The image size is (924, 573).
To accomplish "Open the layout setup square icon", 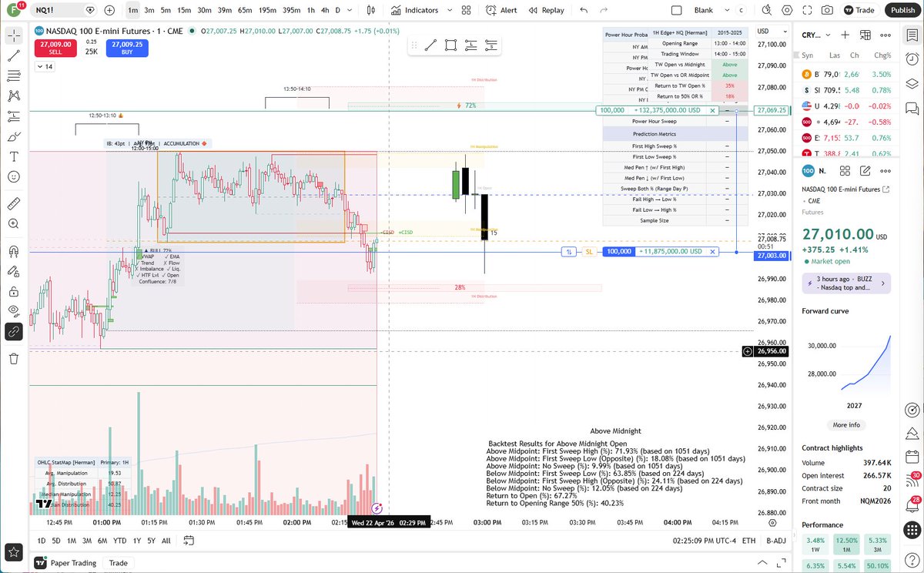I will coord(677,10).
